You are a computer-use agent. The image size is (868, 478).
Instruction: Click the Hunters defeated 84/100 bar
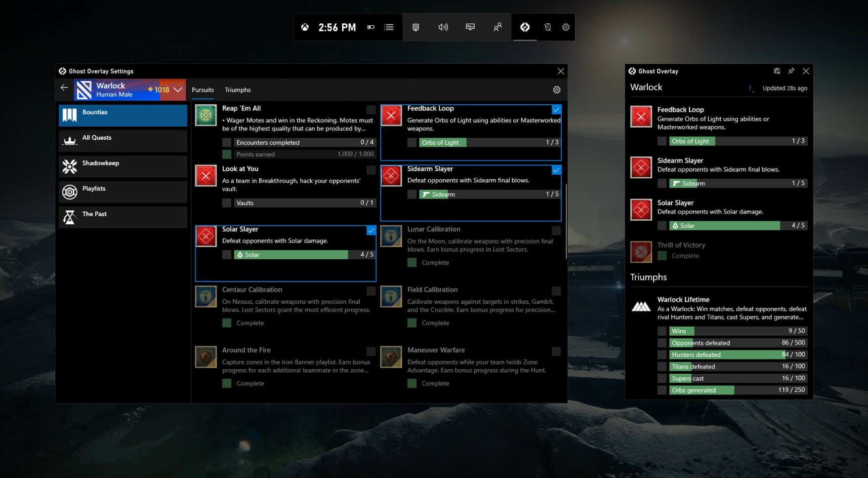pyautogui.click(x=738, y=354)
